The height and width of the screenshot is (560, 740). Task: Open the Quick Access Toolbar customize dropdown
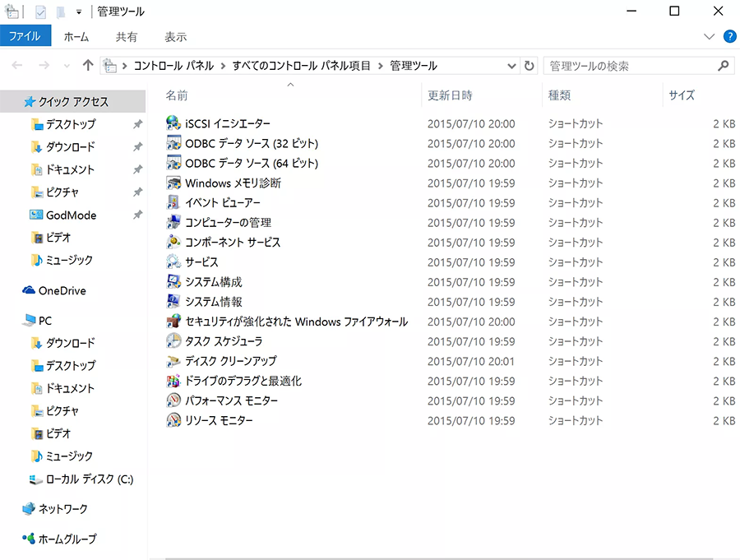pyautogui.click(x=78, y=12)
